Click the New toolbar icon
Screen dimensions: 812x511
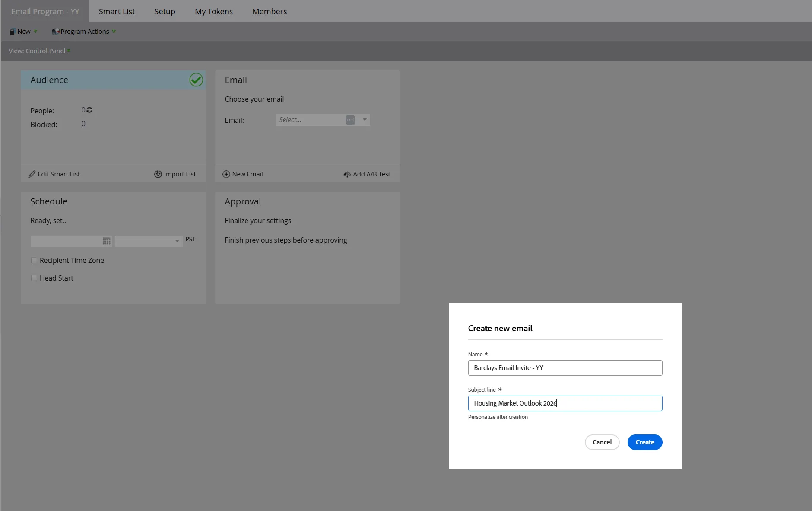click(13, 32)
